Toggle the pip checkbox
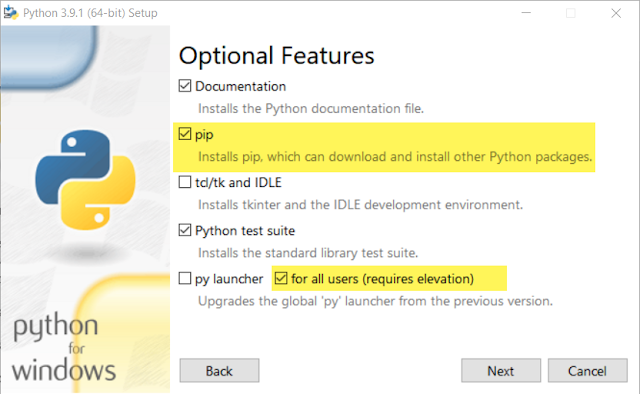Image resolution: width=640 pixels, height=394 pixels. click(185, 134)
